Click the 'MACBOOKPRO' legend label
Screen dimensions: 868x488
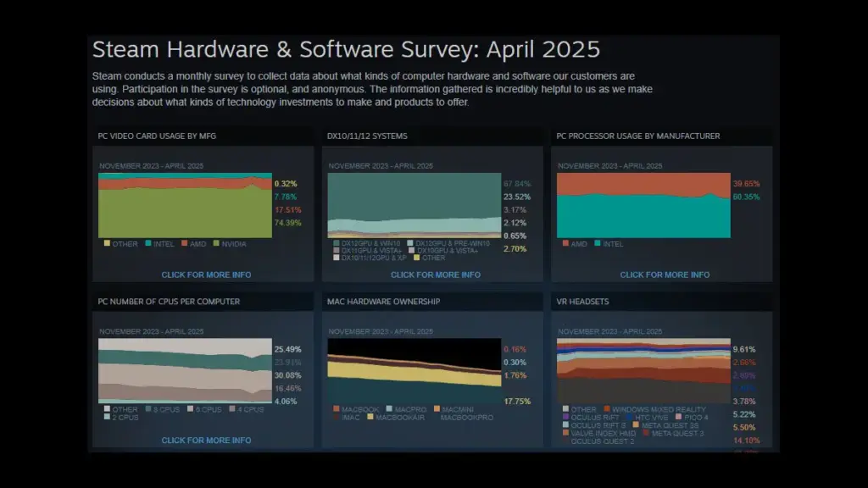pyautogui.click(x=467, y=417)
